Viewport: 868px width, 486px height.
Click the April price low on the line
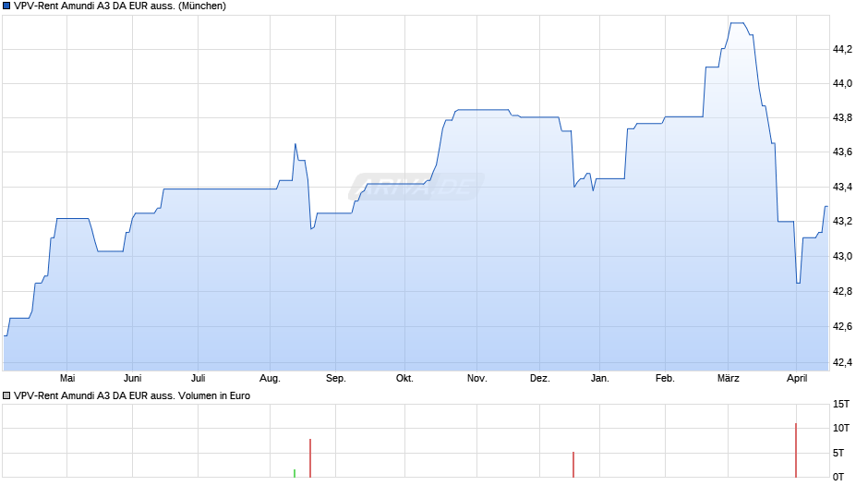(x=798, y=283)
